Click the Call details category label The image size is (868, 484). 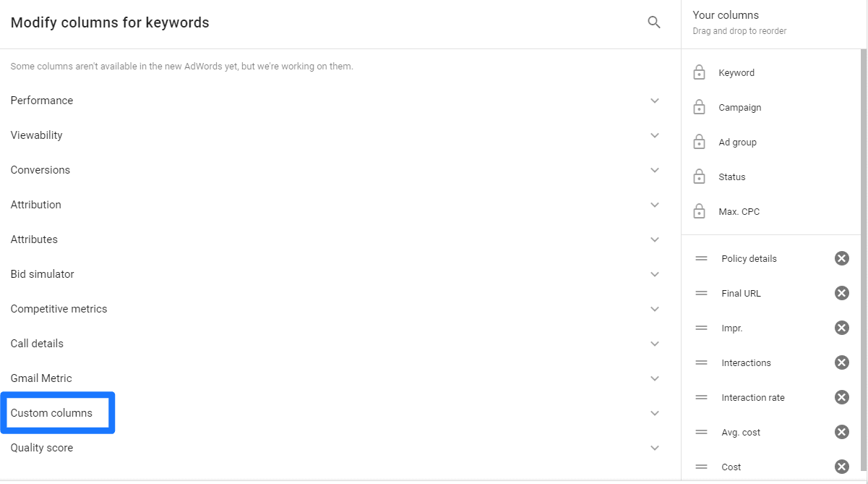click(37, 344)
